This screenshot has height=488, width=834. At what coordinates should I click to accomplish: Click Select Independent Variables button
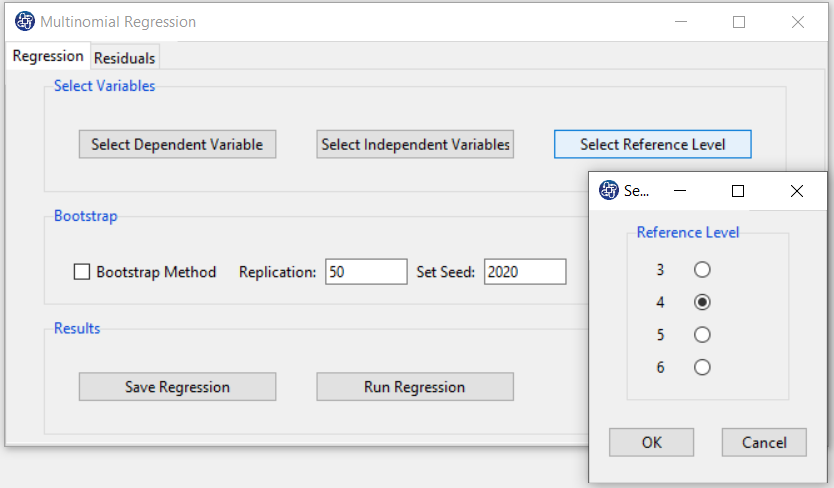pyautogui.click(x=415, y=144)
